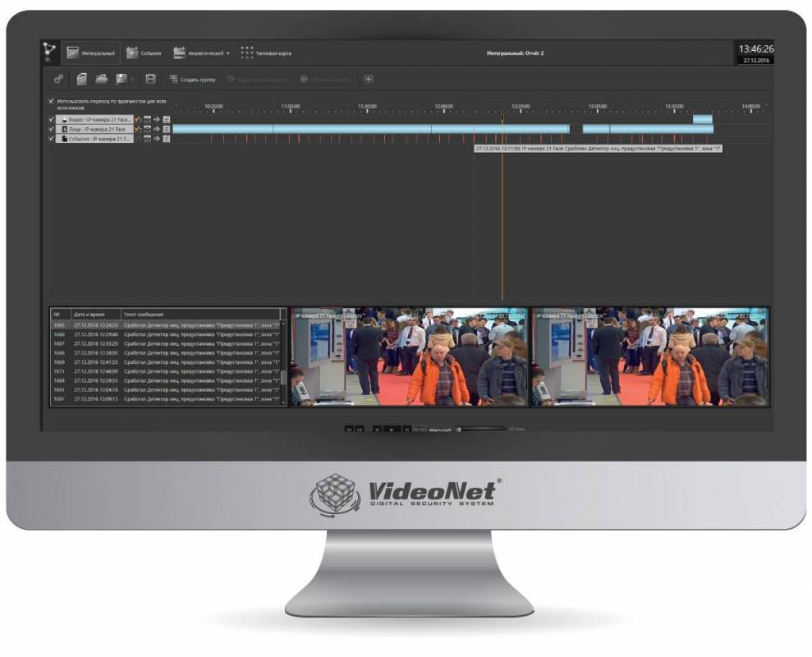Click the arrow icon in События row
This screenshot has height=657, width=812.
pyautogui.click(x=156, y=139)
